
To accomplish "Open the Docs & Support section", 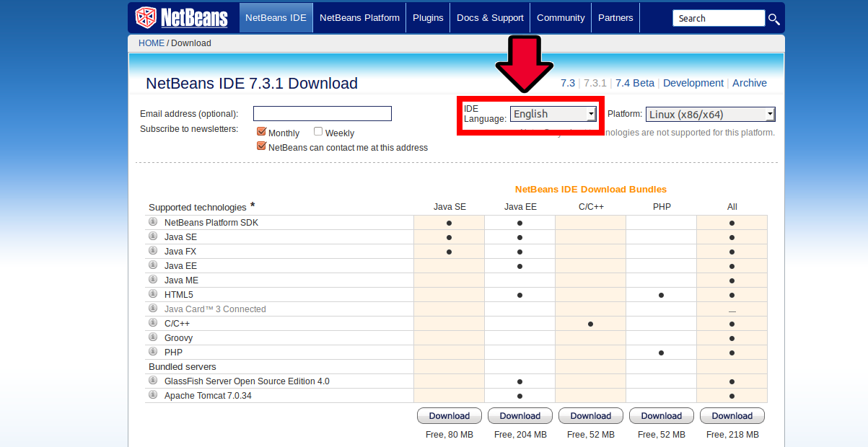I will click(x=490, y=17).
